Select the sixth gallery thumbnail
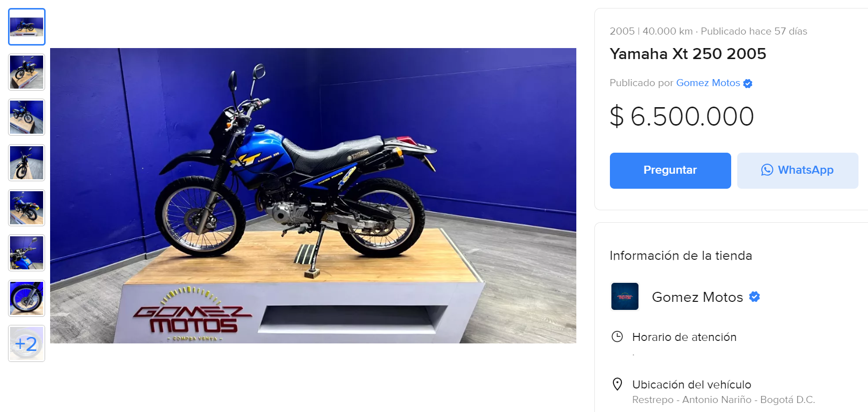868x412 pixels. [27, 253]
